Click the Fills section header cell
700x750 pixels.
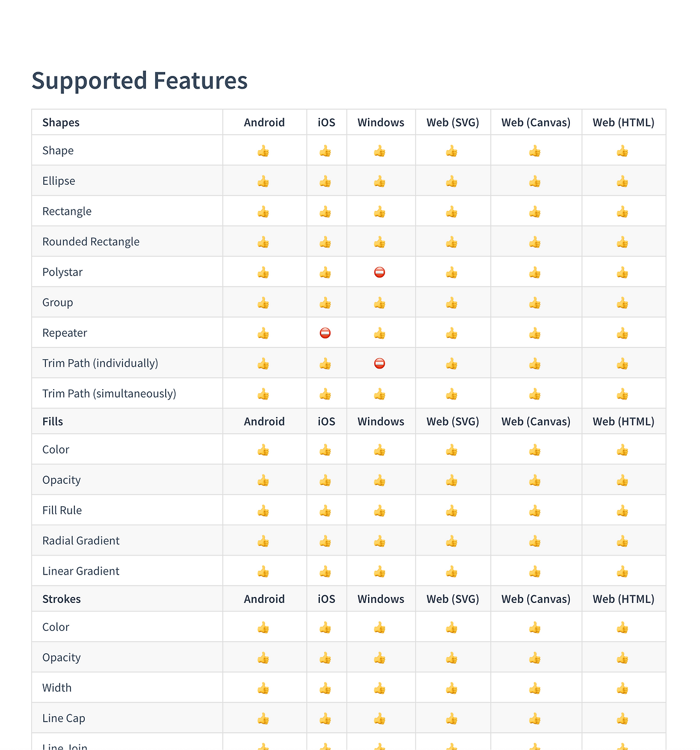52,421
